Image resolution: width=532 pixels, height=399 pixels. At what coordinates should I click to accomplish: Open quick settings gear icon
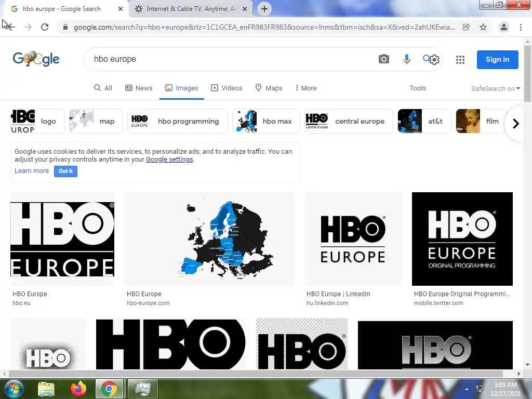434,60
